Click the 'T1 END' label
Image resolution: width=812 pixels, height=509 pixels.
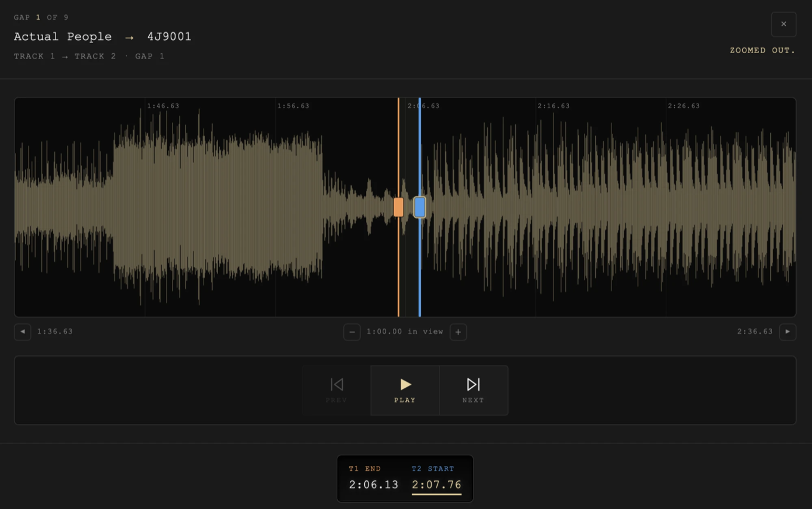(365, 468)
